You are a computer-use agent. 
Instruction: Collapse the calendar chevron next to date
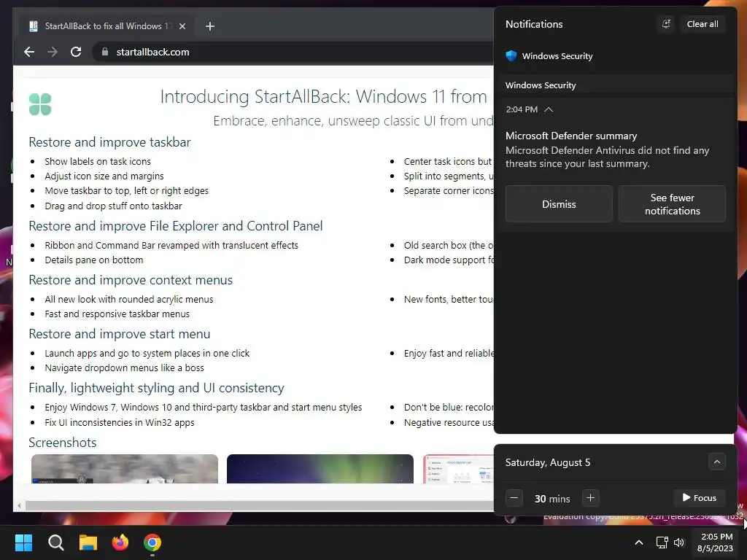tap(716, 462)
